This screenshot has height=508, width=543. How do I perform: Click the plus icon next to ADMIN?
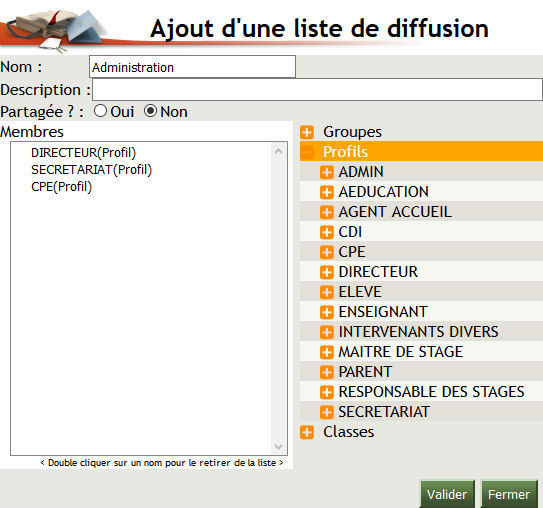pyautogui.click(x=327, y=172)
